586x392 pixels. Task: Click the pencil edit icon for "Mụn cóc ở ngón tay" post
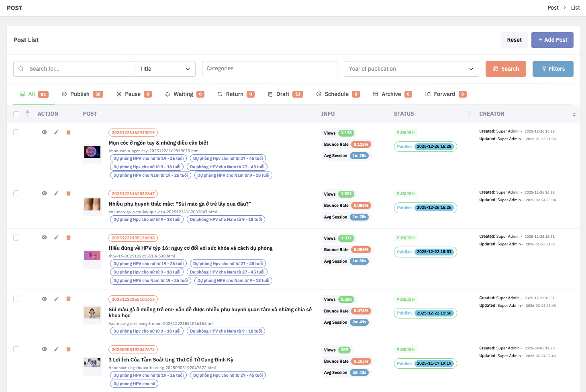coord(56,132)
